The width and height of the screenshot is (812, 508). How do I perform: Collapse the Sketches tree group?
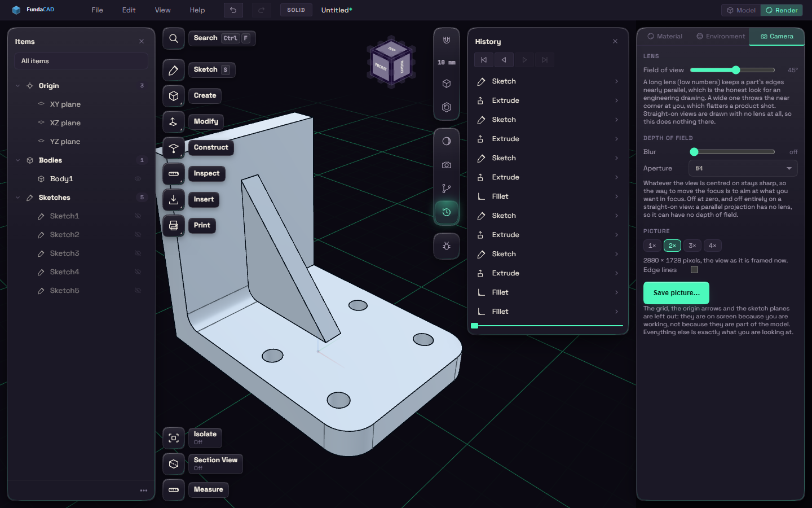[x=17, y=198]
